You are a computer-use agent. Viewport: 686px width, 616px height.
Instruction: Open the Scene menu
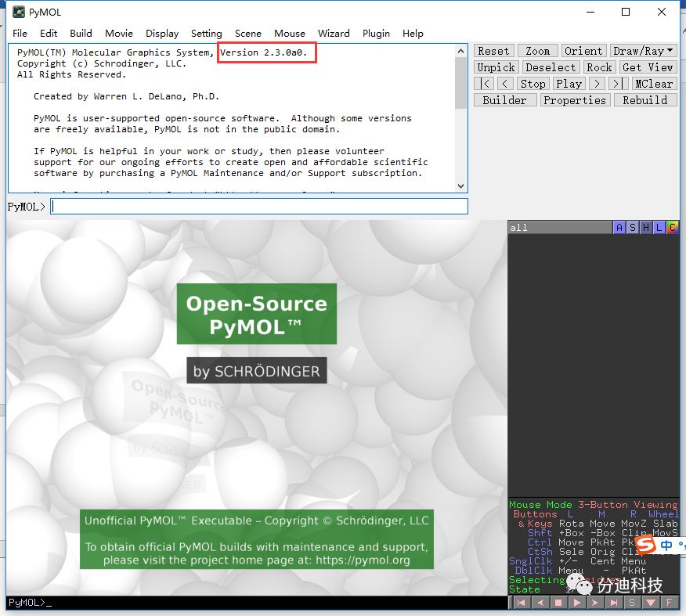(248, 33)
